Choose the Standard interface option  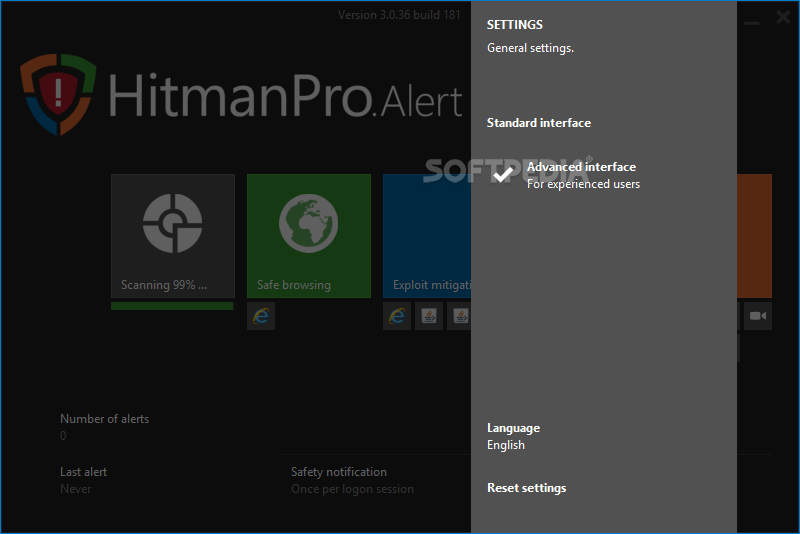click(x=539, y=123)
